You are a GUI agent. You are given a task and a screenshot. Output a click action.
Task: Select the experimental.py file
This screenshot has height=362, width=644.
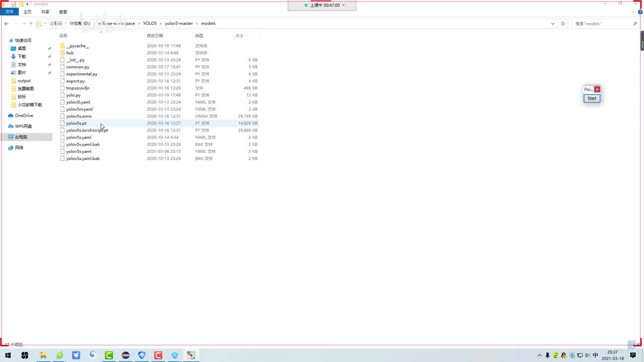82,74
